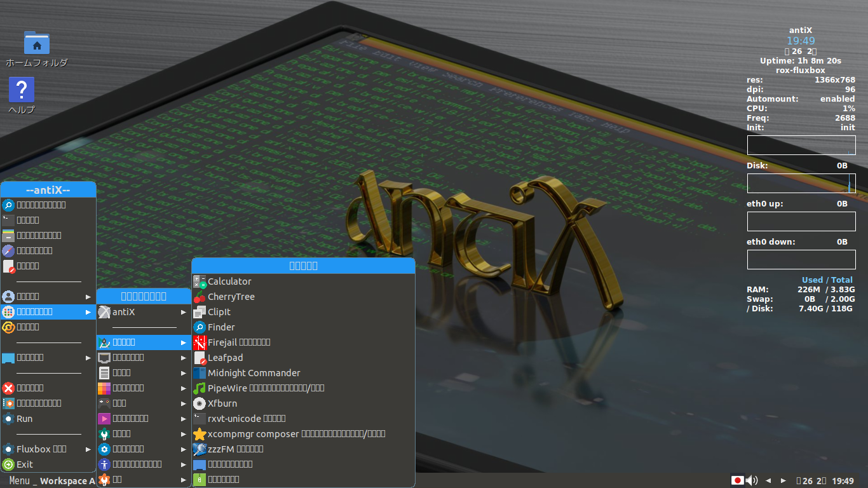
Task: Click the colorful squares graphics category icon
Action: click(x=104, y=388)
